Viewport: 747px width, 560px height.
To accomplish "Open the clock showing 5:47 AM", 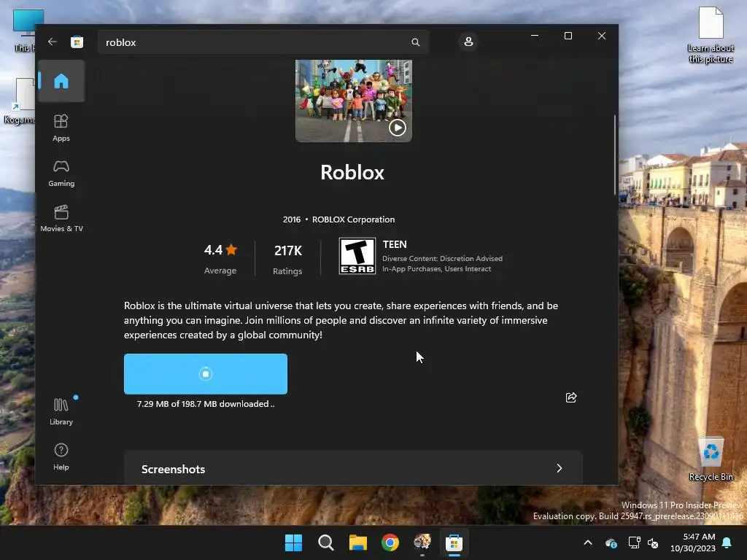I will coord(693,542).
